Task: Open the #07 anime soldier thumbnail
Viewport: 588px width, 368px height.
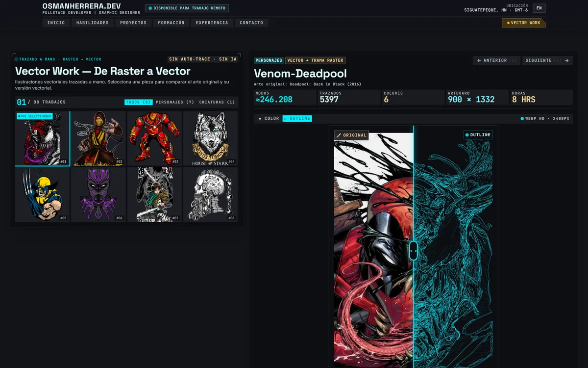Action: click(x=154, y=194)
